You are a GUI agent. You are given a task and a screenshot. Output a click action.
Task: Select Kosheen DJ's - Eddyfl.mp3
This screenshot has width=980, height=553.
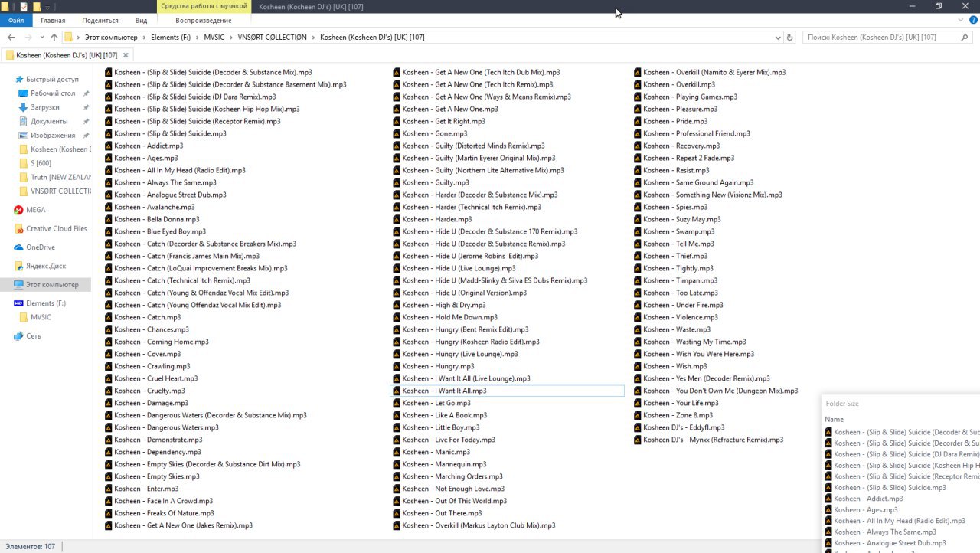[679, 427]
